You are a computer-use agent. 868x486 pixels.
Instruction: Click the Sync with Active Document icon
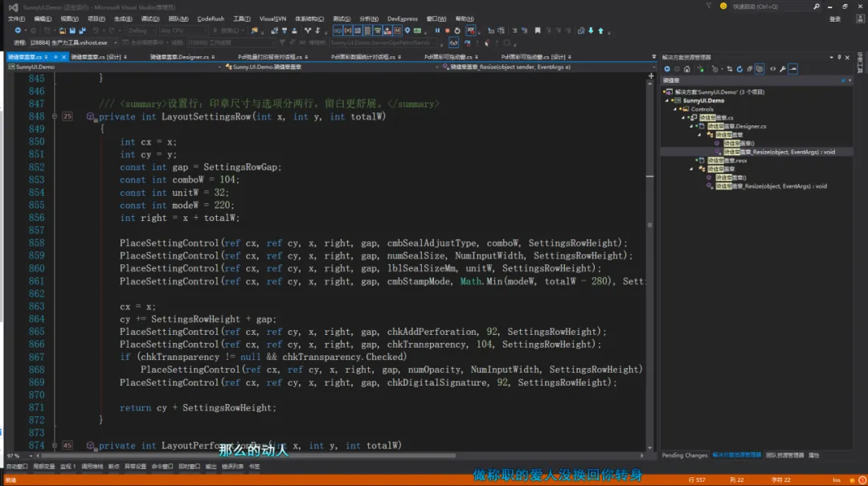pos(729,69)
